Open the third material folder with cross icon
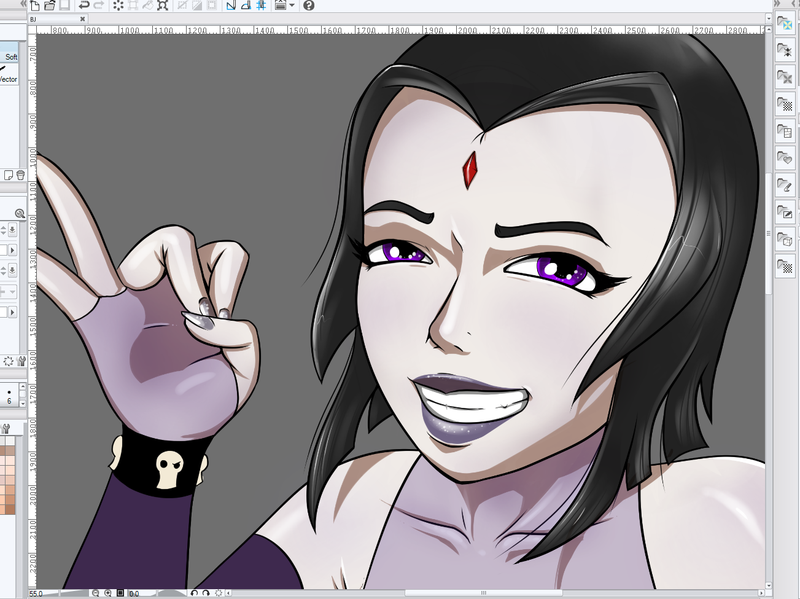Image resolution: width=800 pixels, height=599 pixels. (x=785, y=77)
